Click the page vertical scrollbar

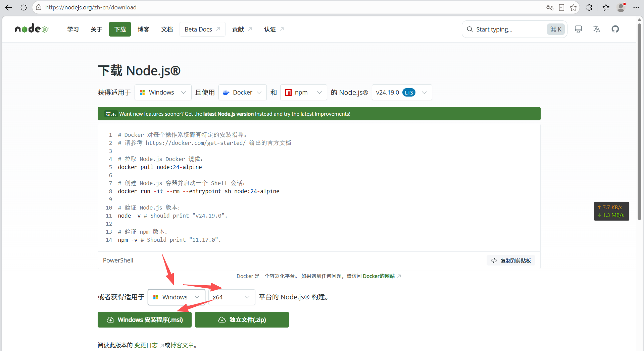click(x=639, y=121)
